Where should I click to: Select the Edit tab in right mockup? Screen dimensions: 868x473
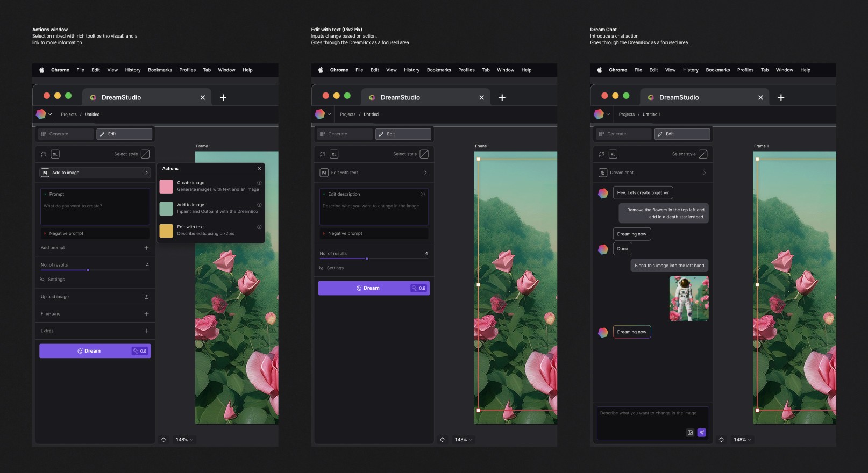(x=682, y=134)
